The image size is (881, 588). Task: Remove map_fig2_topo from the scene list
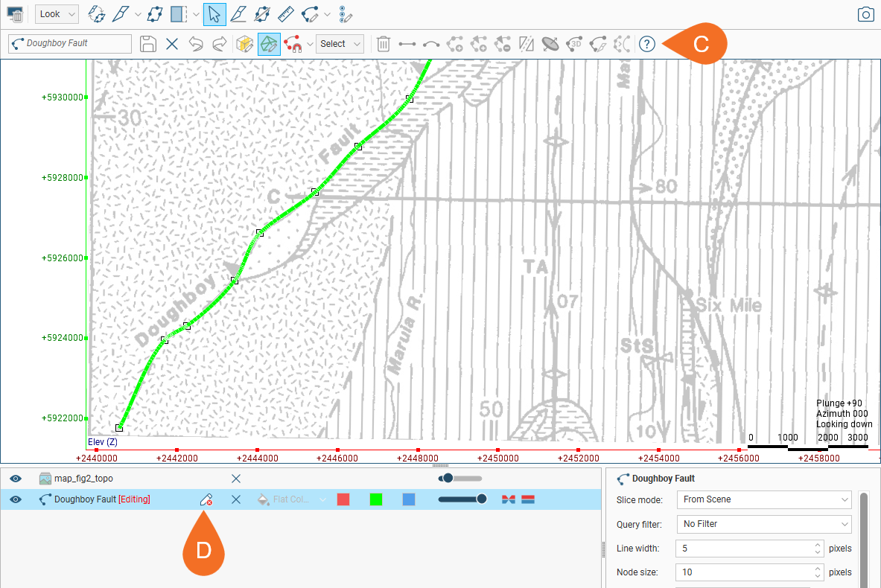pyautogui.click(x=236, y=479)
